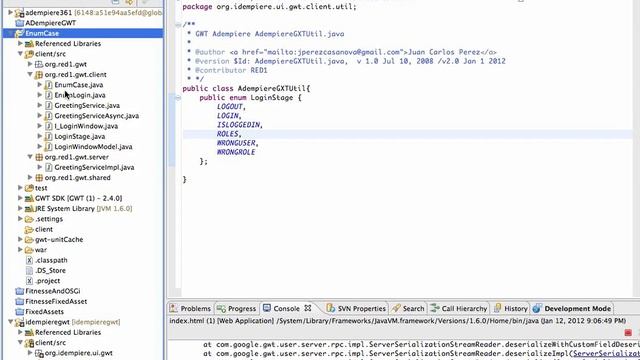The width and height of the screenshot is (640, 360).
Task: Click the LOGOUT enum constant
Action: 230,107
